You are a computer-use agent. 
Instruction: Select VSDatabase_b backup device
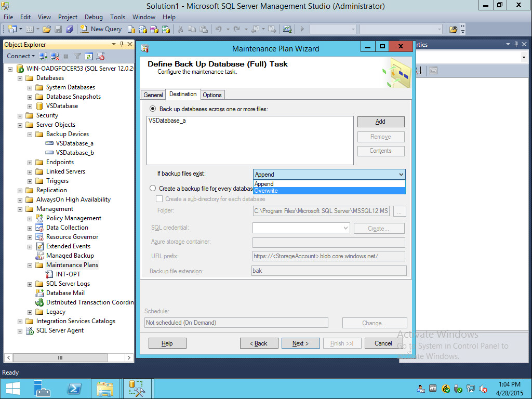[75, 153]
